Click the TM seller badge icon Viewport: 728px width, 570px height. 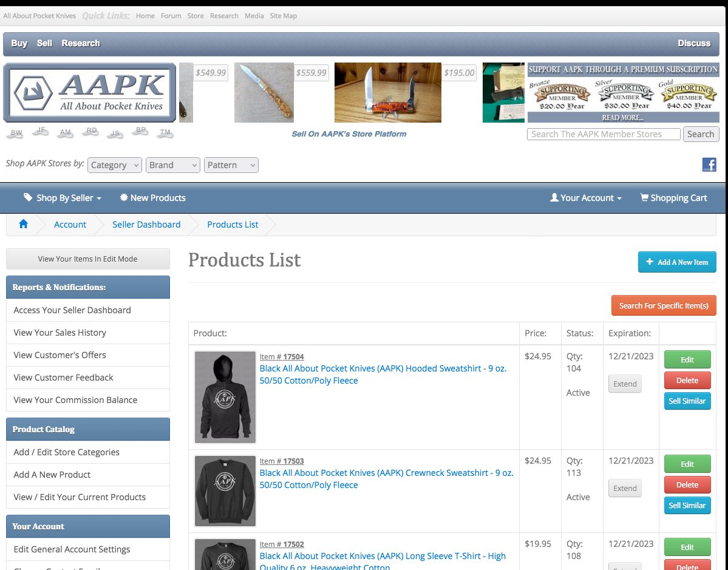[165, 133]
